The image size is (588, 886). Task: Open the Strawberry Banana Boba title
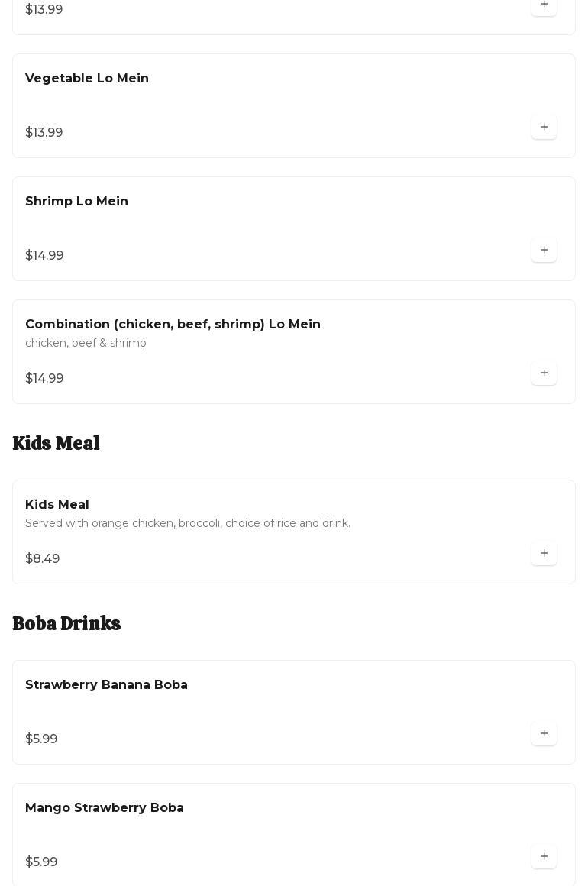pyautogui.click(x=106, y=685)
